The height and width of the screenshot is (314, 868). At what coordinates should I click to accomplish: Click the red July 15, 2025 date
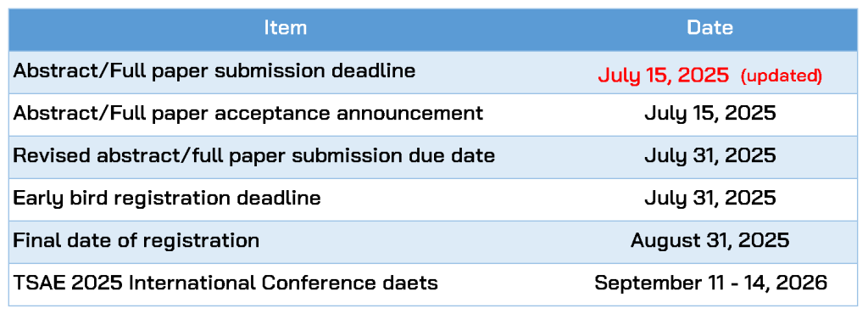tap(663, 76)
